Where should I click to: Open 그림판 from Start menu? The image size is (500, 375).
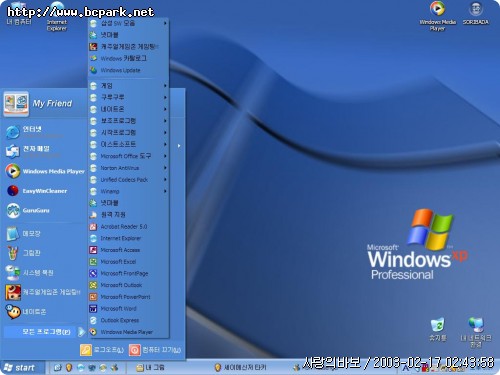click(44, 253)
